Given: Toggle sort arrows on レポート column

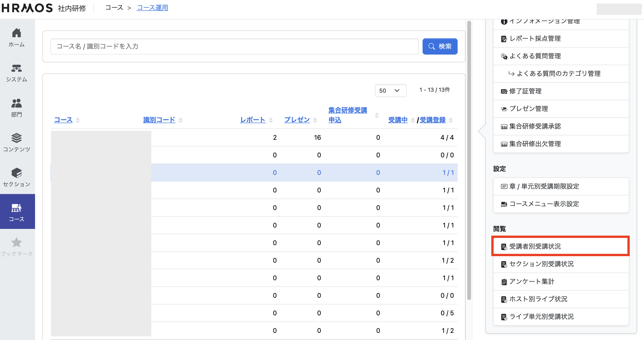Looking at the screenshot, I should [271, 120].
